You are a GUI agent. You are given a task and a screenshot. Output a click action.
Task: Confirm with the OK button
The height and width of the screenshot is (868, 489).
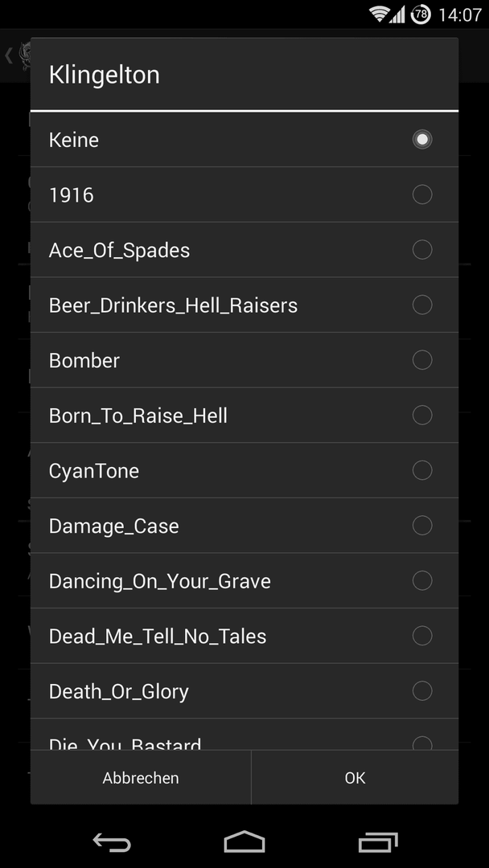pos(355,778)
